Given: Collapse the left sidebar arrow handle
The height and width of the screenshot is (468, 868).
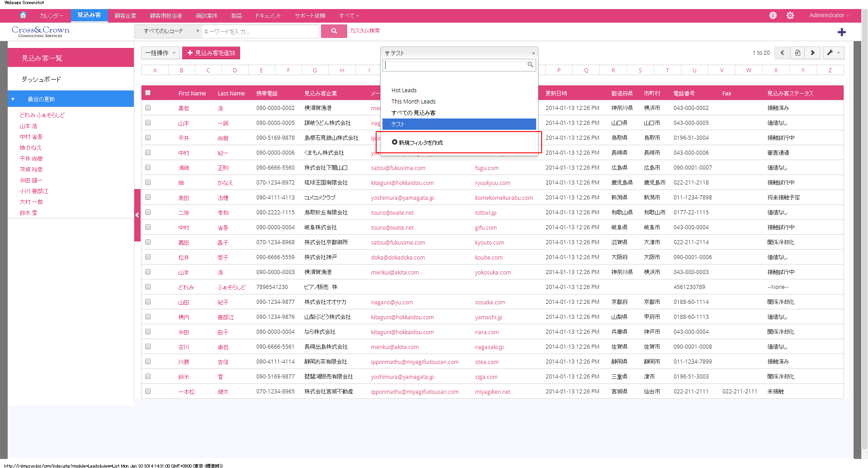Looking at the screenshot, I should (137, 215).
